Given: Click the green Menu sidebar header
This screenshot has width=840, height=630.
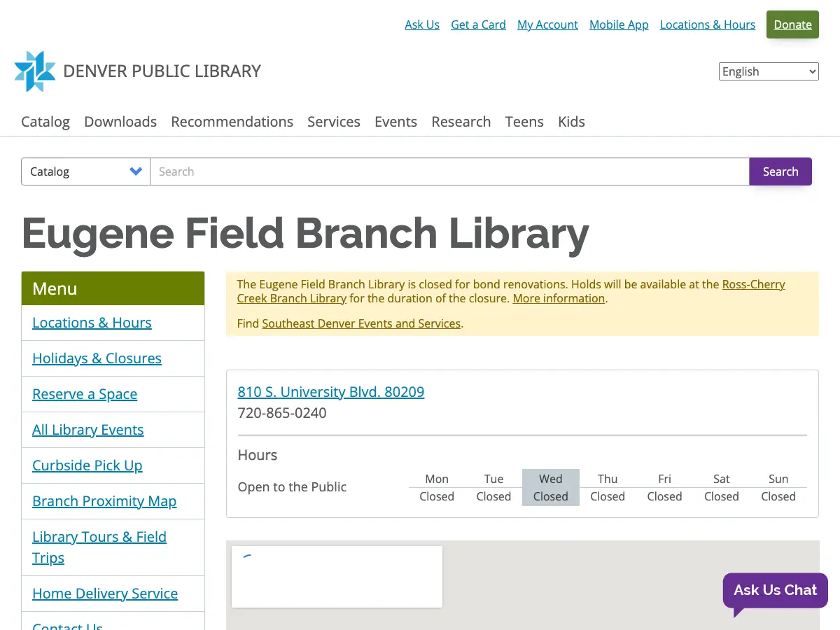Looking at the screenshot, I should click(x=113, y=288).
